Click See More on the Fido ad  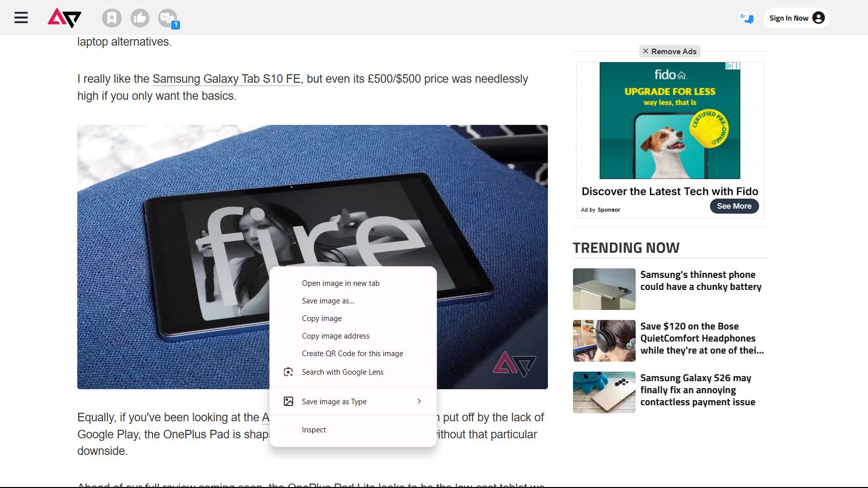pyautogui.click(x=734, y=206)
